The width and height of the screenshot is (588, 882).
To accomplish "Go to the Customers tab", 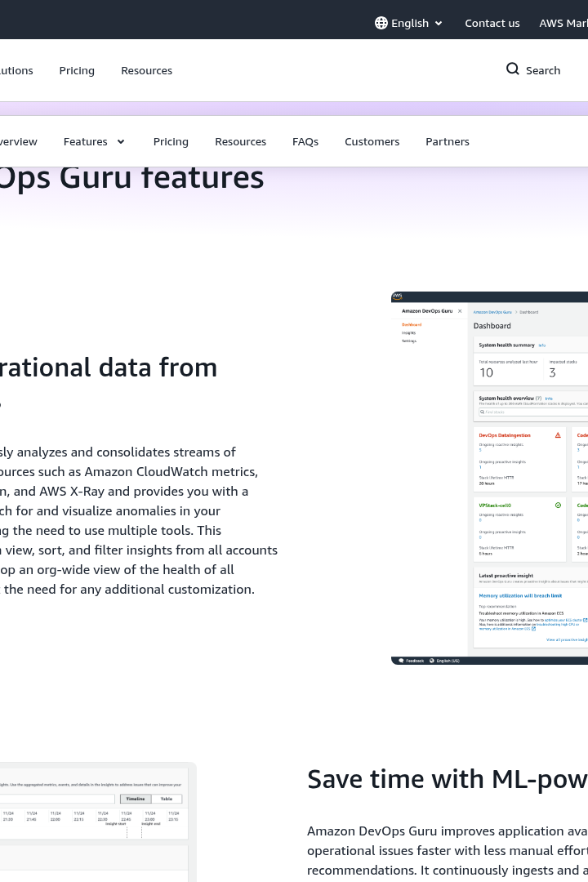I will [x=372, y=142].
